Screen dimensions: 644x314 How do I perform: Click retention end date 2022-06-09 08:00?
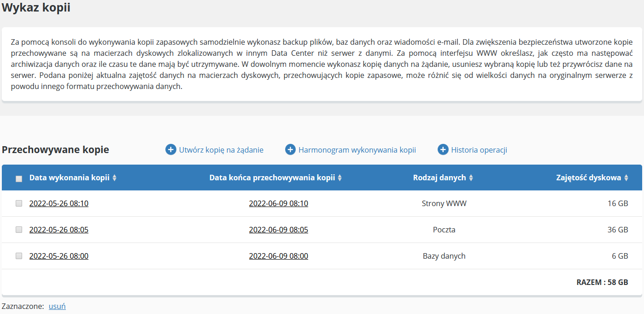tap(279, 256)
